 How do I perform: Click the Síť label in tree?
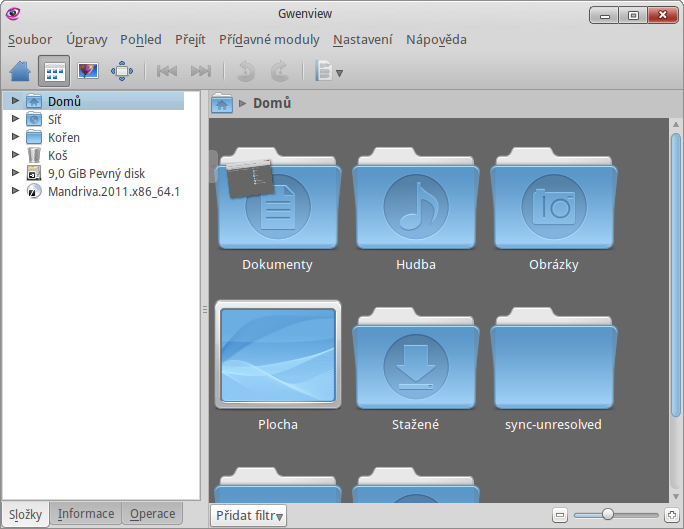55,119
